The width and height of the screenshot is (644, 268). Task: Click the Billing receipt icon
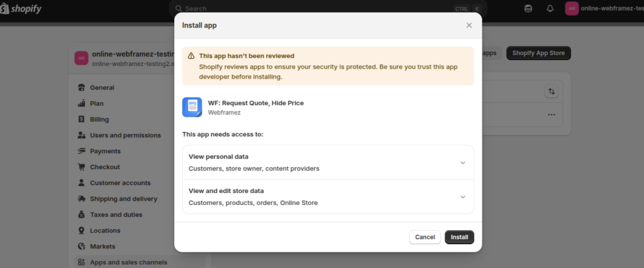point(81,119)
